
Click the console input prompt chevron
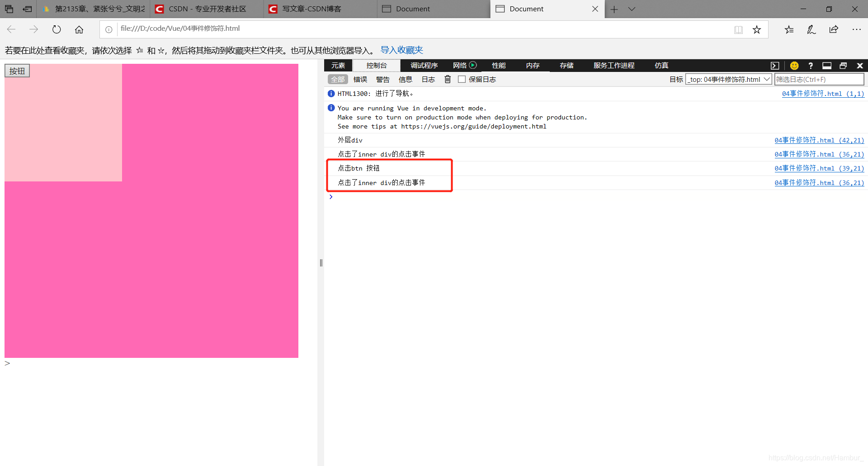(x=331, y=197)
